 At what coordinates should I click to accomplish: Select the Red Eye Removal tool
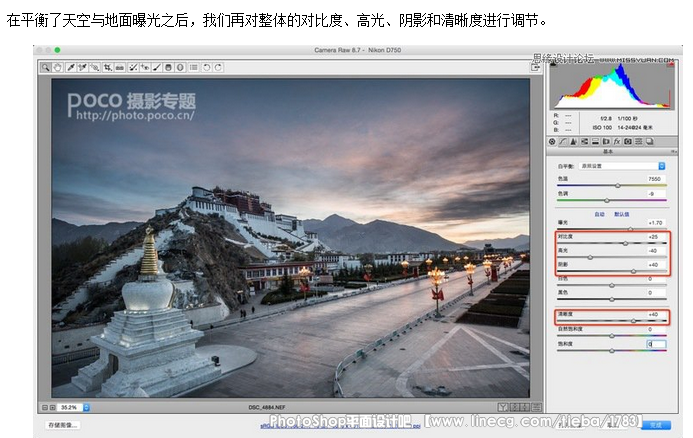tap(145, 67)
